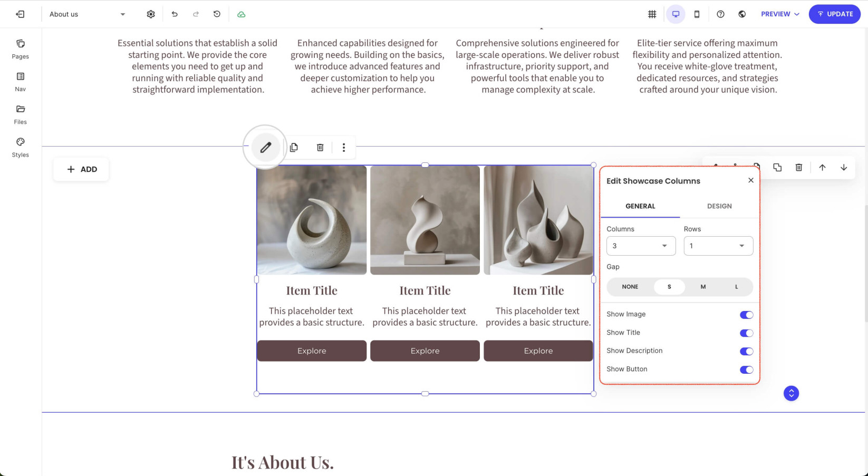Screen dimensions: 868x476
Task: Click the Essential solutions paragraph
Action: pyautogui.click(x=198, y=66)
